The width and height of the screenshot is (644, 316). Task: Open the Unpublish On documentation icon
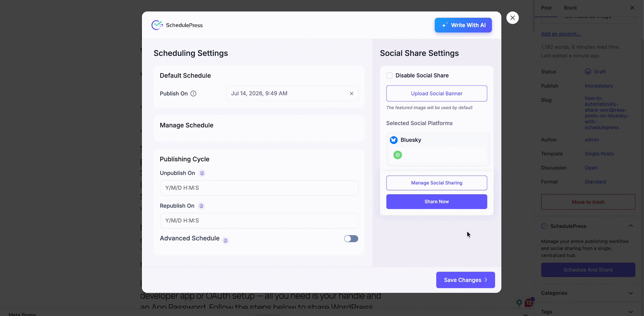pyautogui.click(x=202, y=173)
